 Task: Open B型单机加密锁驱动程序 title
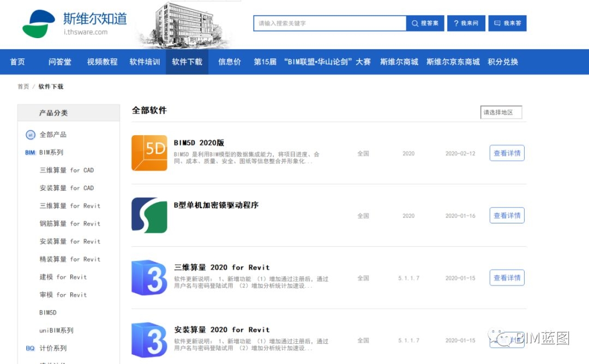[216, 205]
